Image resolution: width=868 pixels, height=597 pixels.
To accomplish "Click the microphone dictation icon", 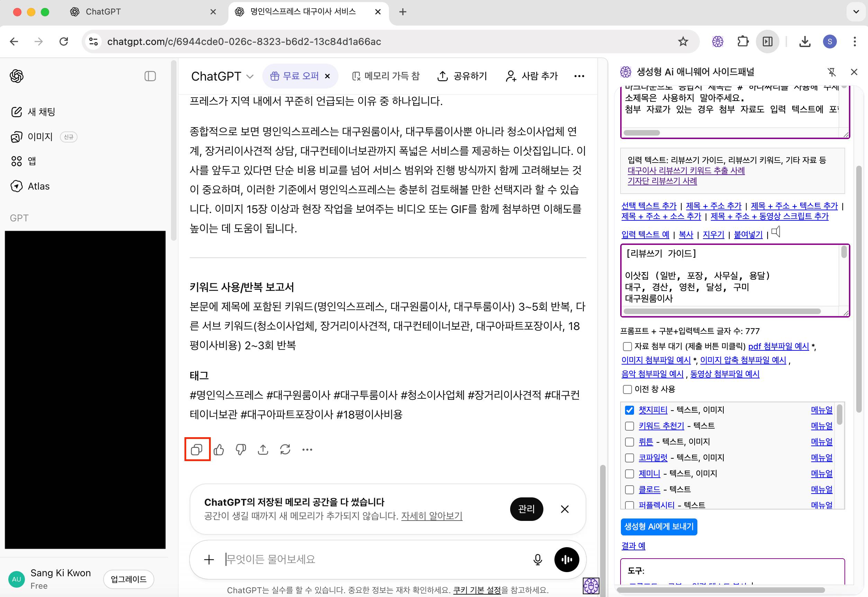I will [x=537, y=560].
